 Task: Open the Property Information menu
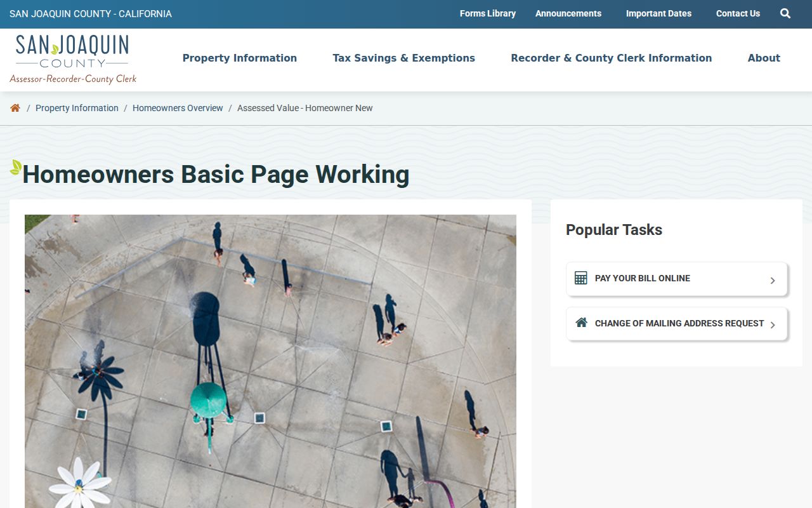(x=240, y=58)
